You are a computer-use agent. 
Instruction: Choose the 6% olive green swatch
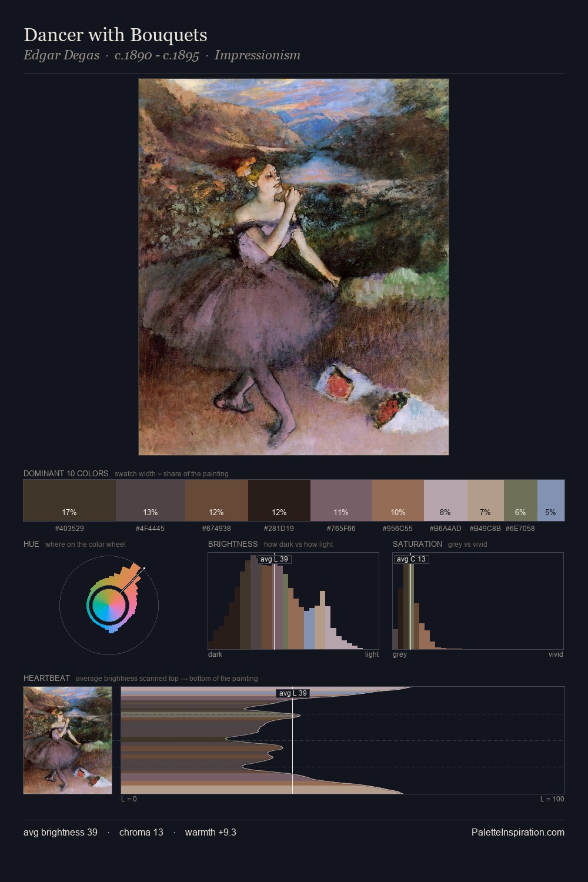coord(520,500)
